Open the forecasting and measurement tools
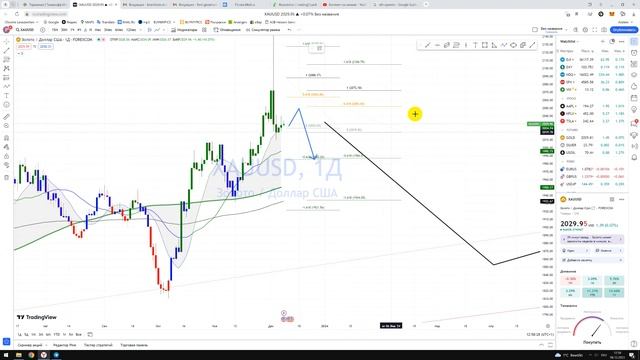This screenshot has height=360, width=640. 7,78
